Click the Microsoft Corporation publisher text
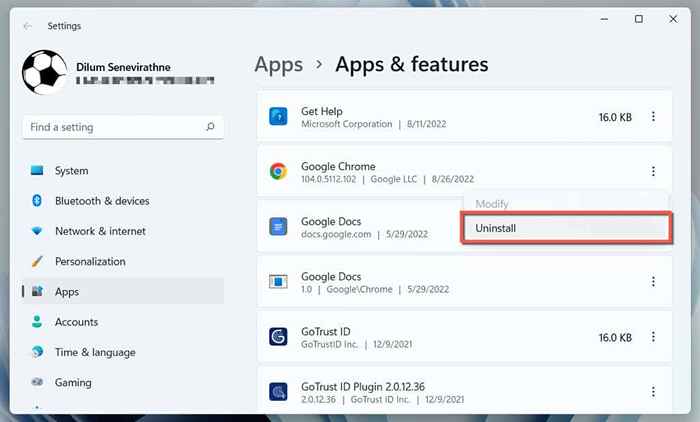Screen dimensions: 700x422 coord(346,124)
